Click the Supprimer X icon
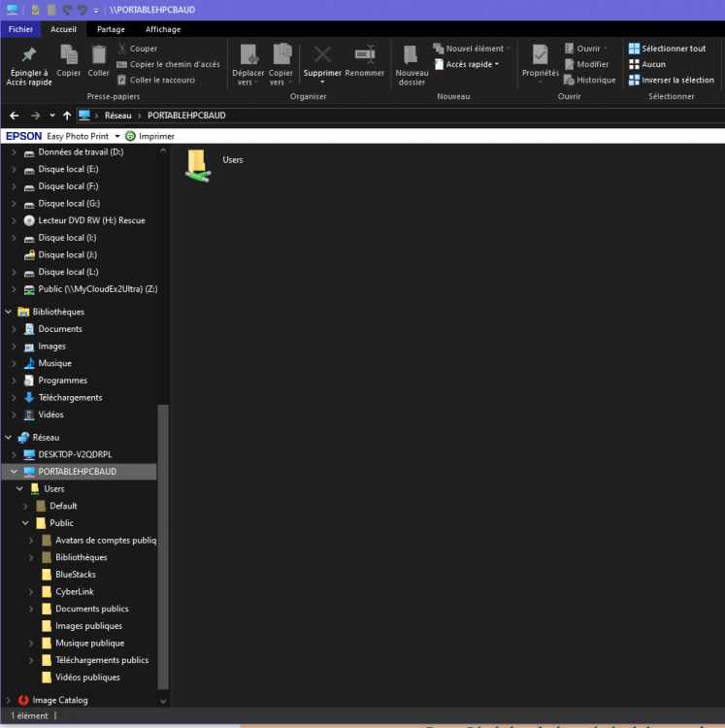 [x=322, y=54]
